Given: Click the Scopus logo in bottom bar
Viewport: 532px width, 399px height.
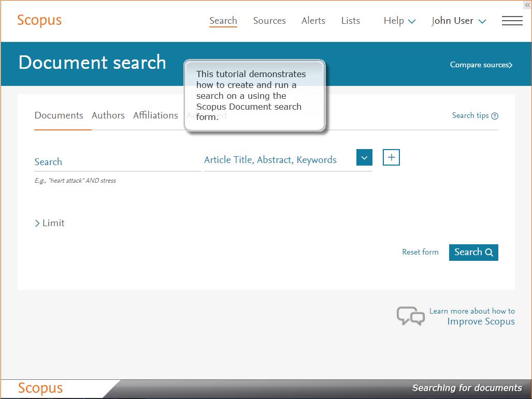Looking at the screenshot, I should (x=40, y=388).
